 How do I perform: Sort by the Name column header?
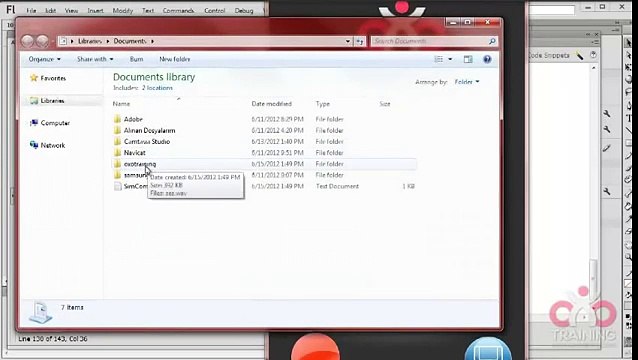pos(121,104)
